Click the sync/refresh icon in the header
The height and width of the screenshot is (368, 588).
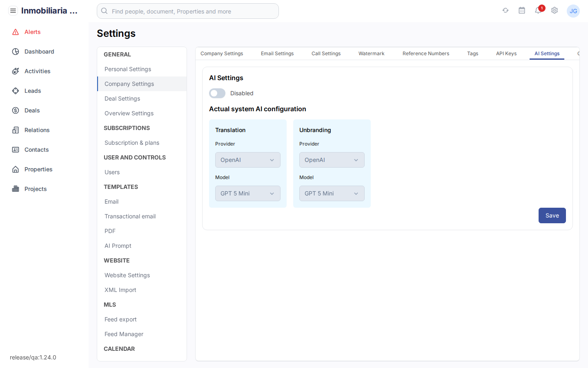coord(506,11)
